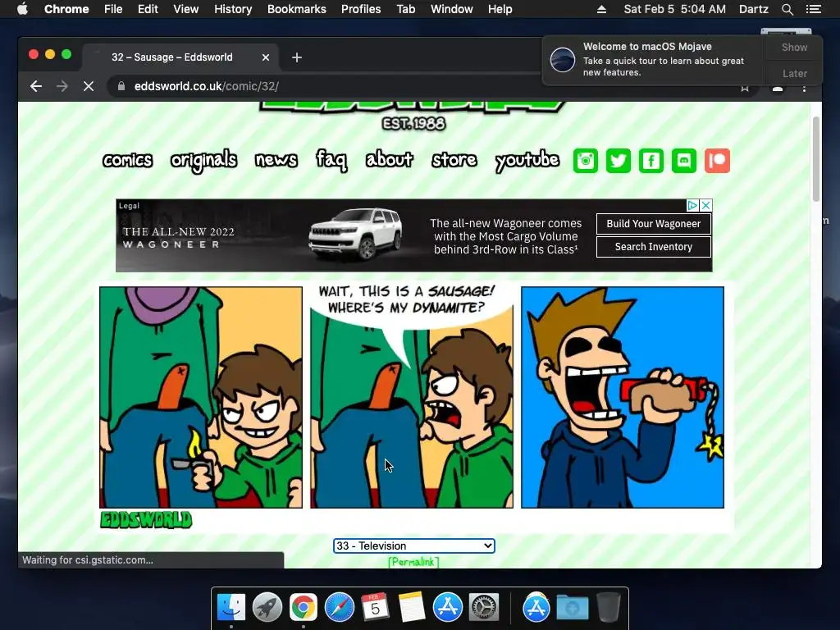The image size is (840, 630).
Task: Go to the faq page
Action: pos(331,160)
